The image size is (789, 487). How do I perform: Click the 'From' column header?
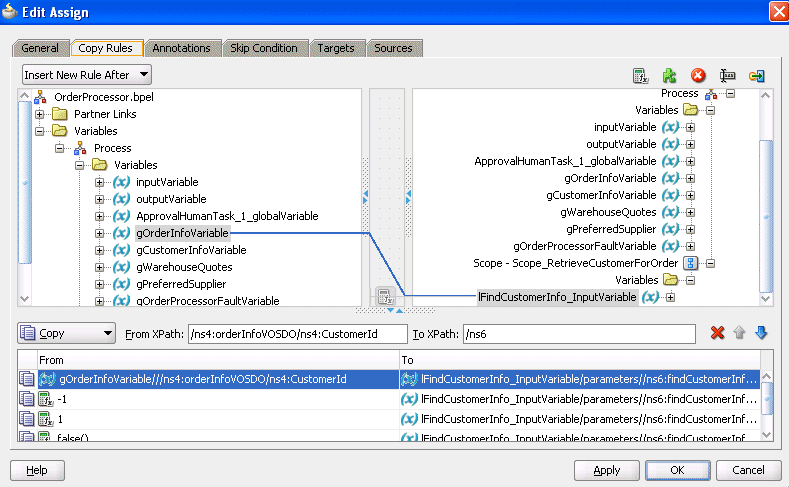218,360
